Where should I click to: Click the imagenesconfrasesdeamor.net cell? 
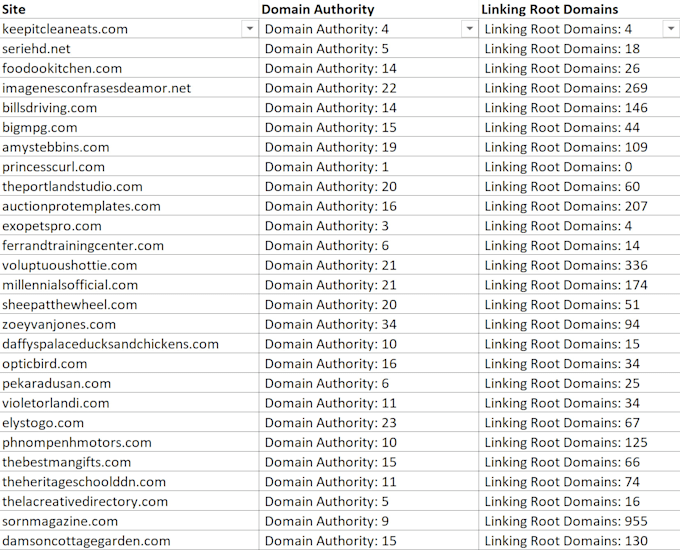click(x=129, y=88)
